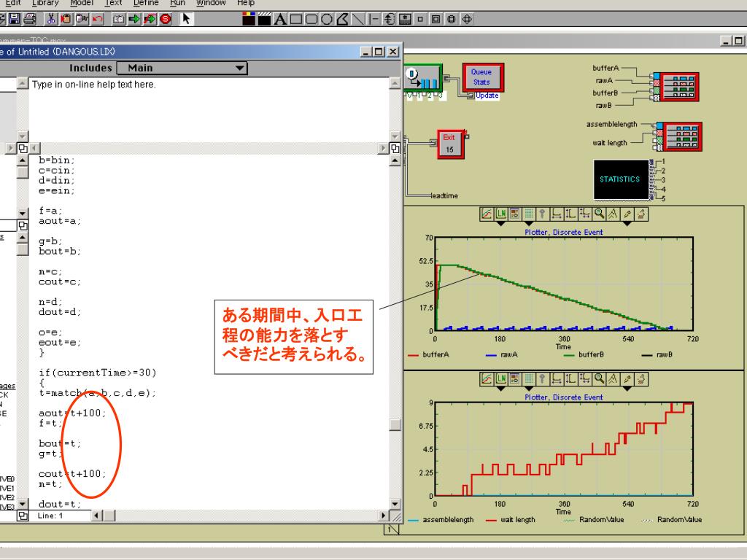Click the red Undo arrow icon
Screen dimensions: 747x560
pos(98,19)
